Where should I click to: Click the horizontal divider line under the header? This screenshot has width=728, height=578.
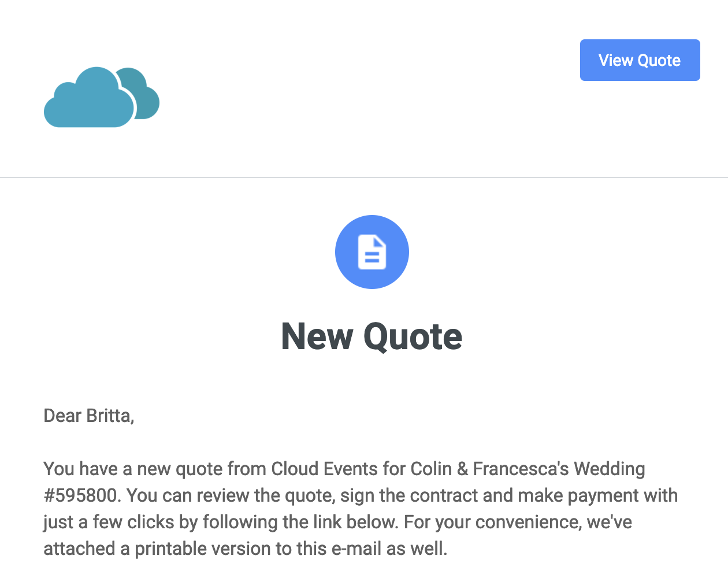pos(364,177)
